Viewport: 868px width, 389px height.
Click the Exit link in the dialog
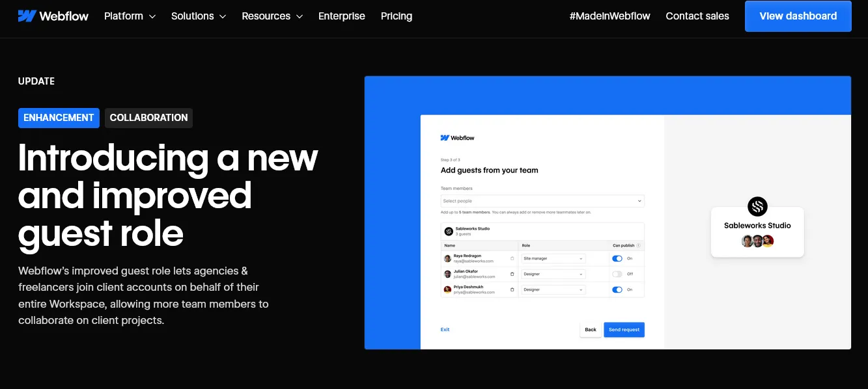[x=445, y=330]
